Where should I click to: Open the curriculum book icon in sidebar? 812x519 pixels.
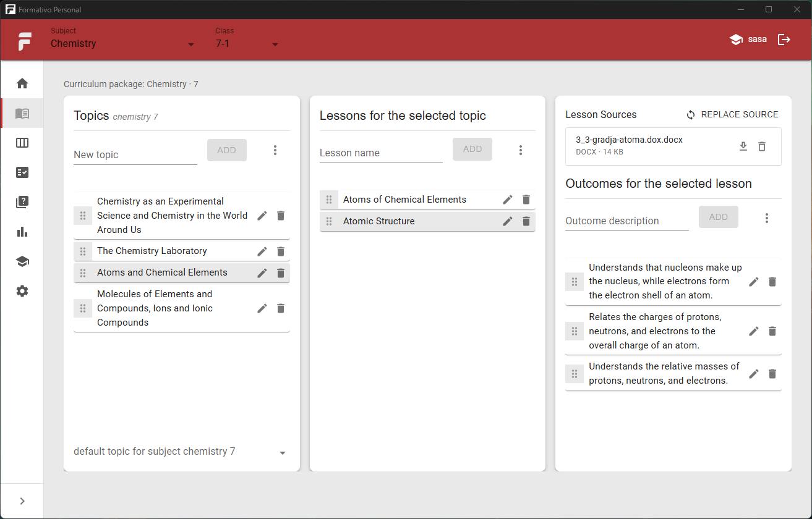click(x=22, y=113)
